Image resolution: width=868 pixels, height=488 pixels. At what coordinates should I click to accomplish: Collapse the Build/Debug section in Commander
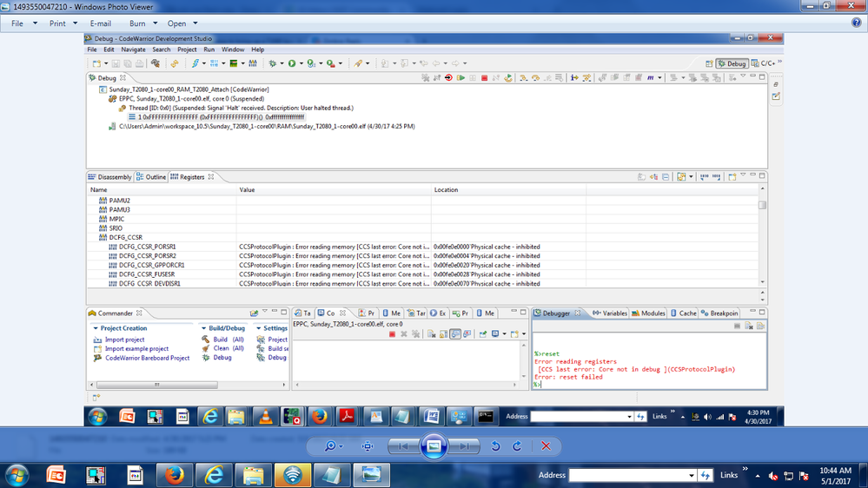coord(203,328)
